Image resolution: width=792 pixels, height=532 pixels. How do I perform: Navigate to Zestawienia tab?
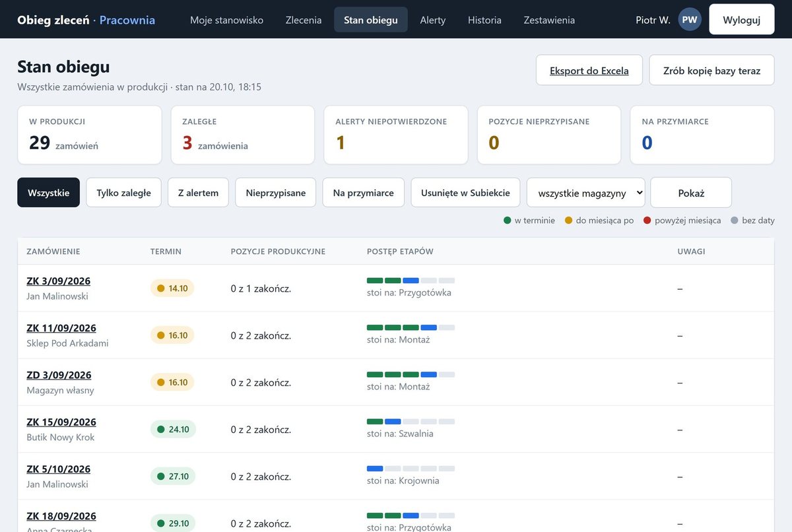(549, 20)
